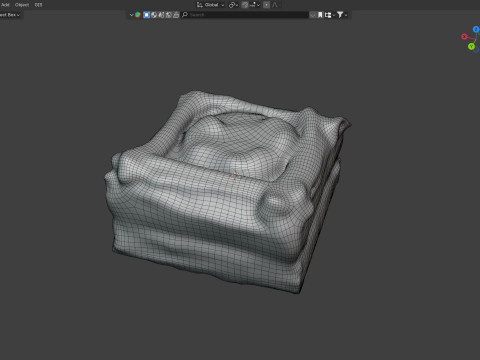Image resolution: width=480 pixels, height=360 pixels.
Task: Open the pivot point link dropdown
Action: click(x=233, y=5)
